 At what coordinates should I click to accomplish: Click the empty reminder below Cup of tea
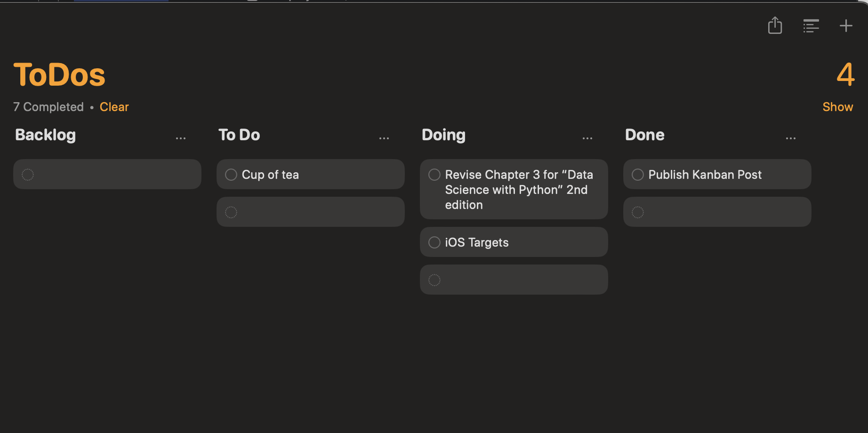310,212
